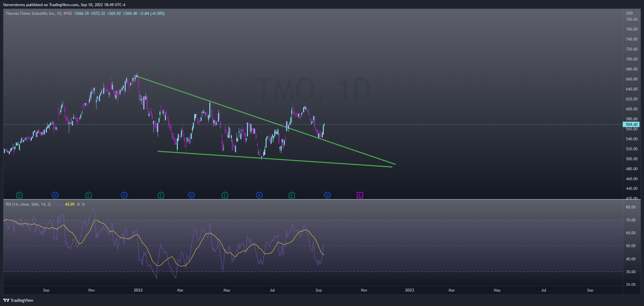Click the yellow RSI-MA value 43.01
This screenshot has width=644, height=306.
pyautogui.click(x=70, y=204)
